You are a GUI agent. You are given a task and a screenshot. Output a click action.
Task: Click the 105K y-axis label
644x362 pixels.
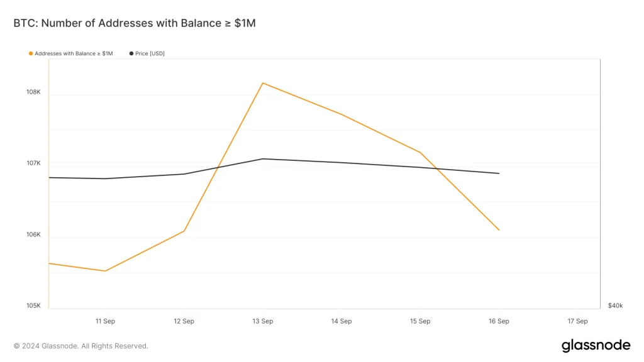tap(33, 306)
